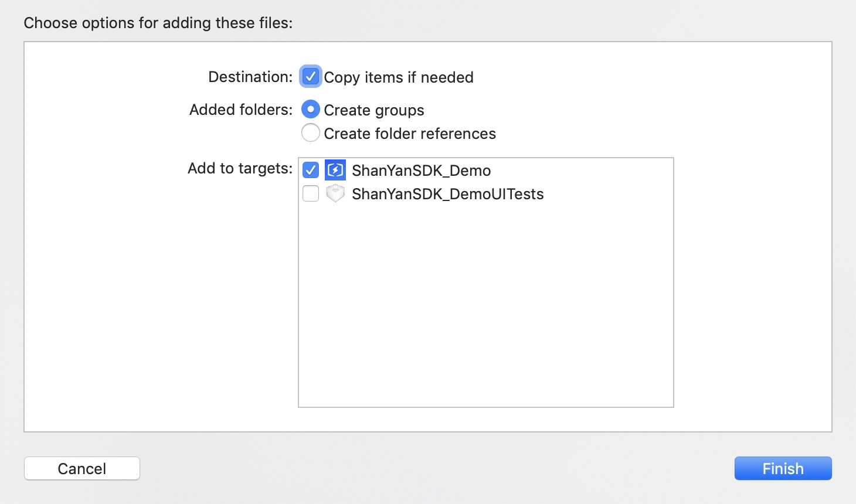Check the ShanYanSDK_DemoUITests target checkbox
The width and height of the screenshot is (856, 504).
click(311, 193)
